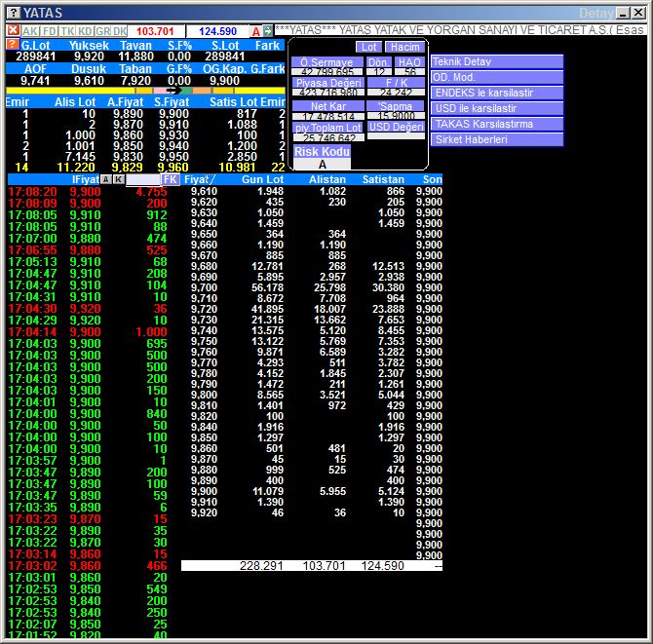Click the 9,700 price level row
Image resolution: width=653 pixels, height=644 pixels.
click(x=317, y=287)
